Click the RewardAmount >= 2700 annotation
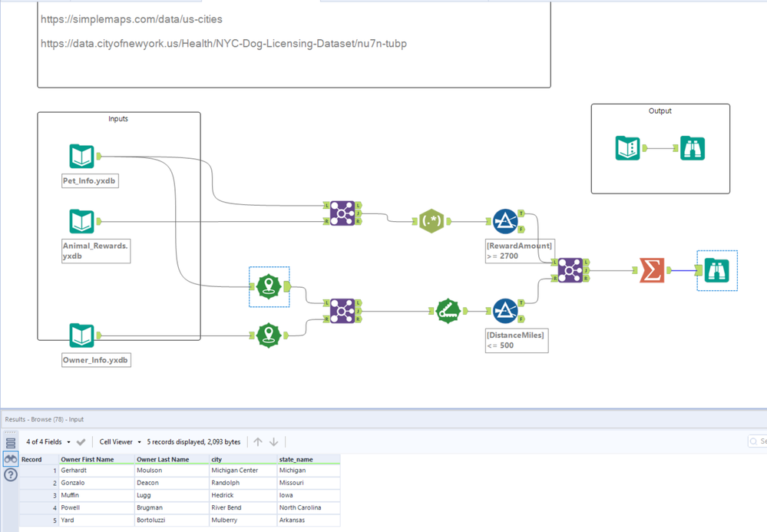This screenshot has width=767, height=532. (x=519, y=251)
